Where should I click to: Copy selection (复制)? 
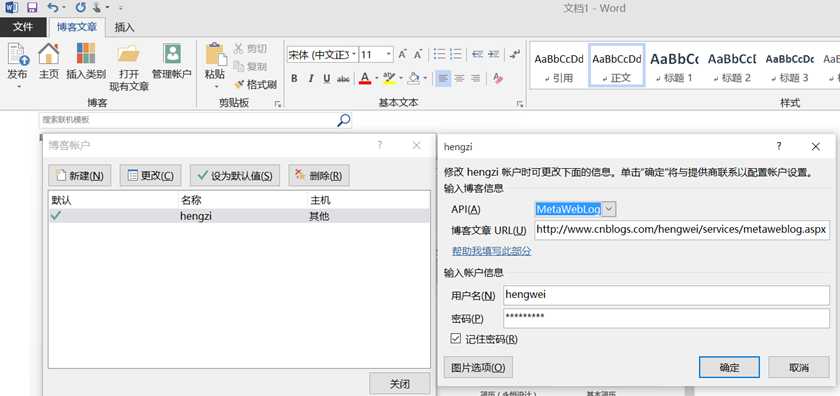coord(250,66)
